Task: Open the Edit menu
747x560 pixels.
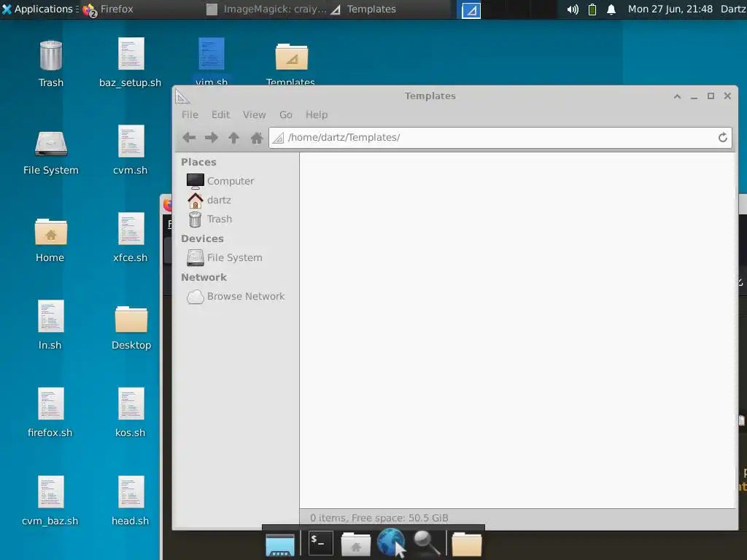Action: [x=220, y=114]
